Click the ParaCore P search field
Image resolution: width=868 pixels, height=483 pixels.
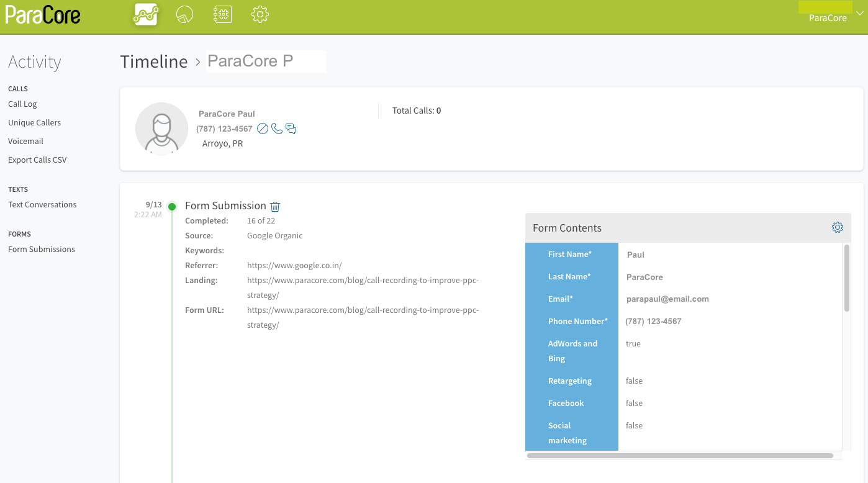coord(266,61)
